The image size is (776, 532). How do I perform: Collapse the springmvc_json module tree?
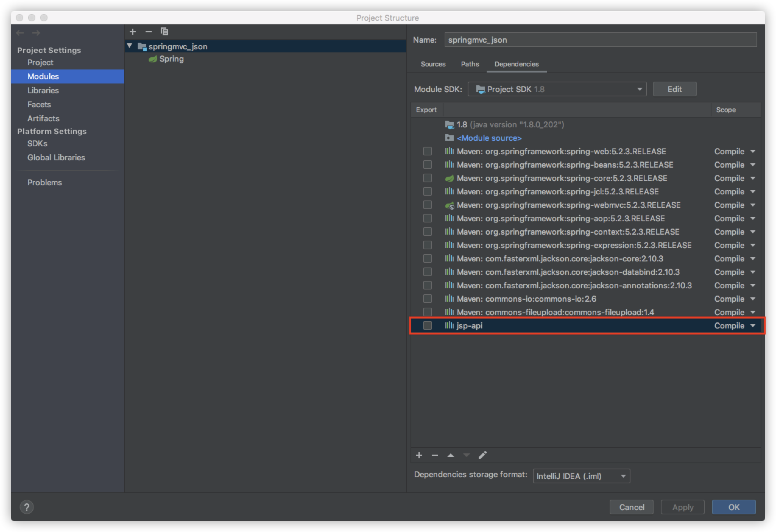129,46
